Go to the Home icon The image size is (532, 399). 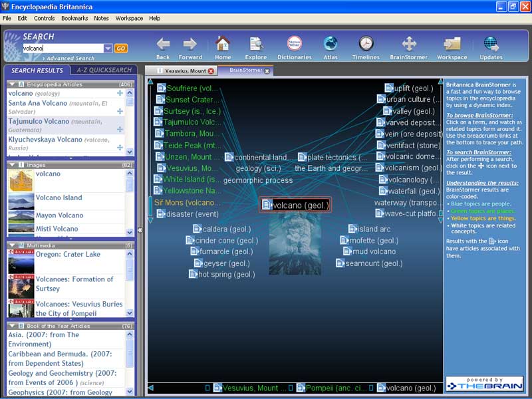(223, 44)
